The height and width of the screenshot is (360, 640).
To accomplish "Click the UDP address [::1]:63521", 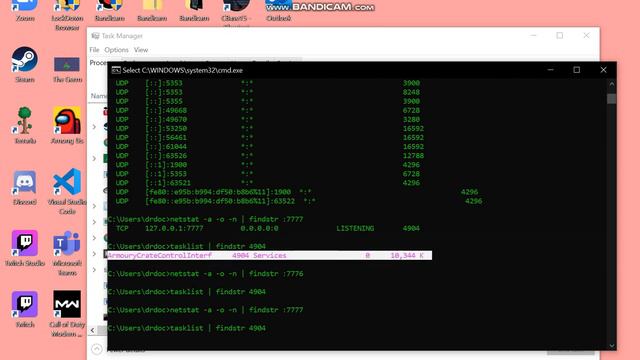I will click(168, 183).
